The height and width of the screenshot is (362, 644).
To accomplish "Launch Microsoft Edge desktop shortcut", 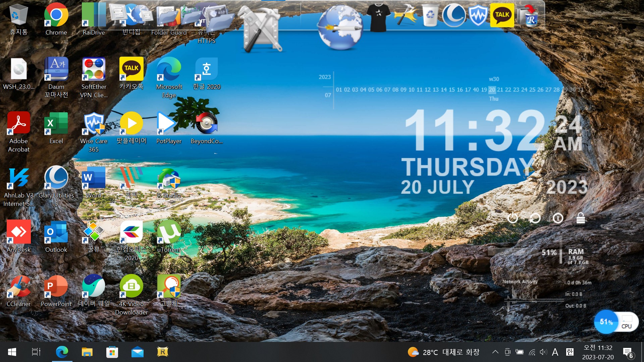I will (169, 69).
